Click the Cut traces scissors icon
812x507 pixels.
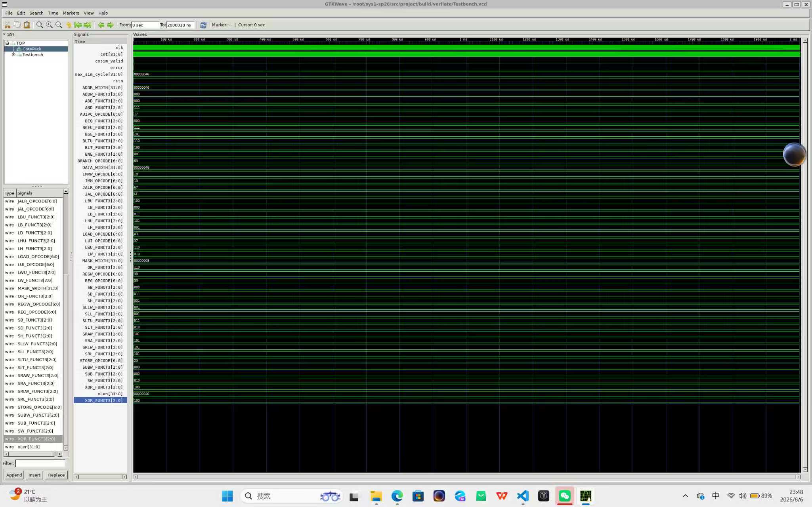pyautogui.click(x=7, y=25)
